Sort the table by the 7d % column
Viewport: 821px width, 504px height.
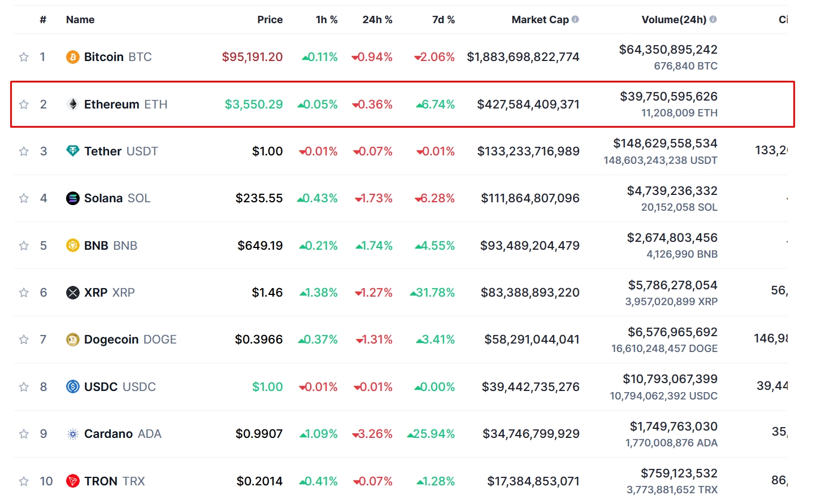click(444, 19)
